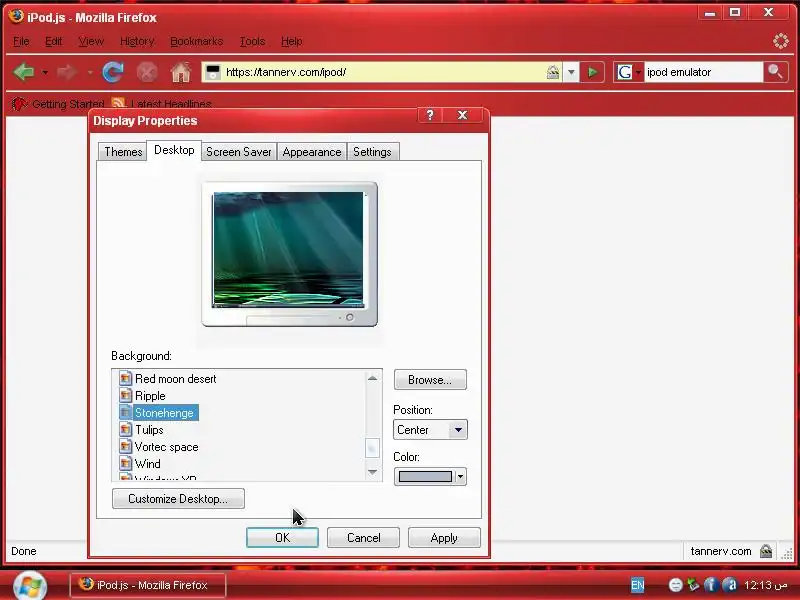Switch to the Screen Saver tab
Screen dimensions: 800x600
(238, 152)
